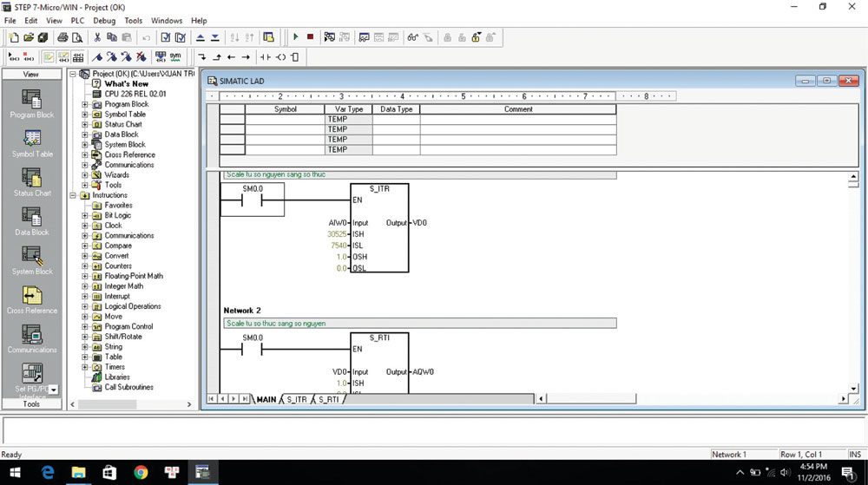This screenshot has height=485, width=868.
Task: Expand the Bit Logic instruction folder
Action: click(85, 215)
